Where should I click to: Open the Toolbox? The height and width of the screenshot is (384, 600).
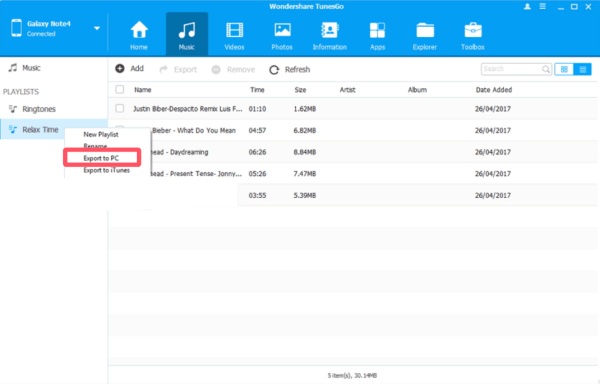[473, 36]
